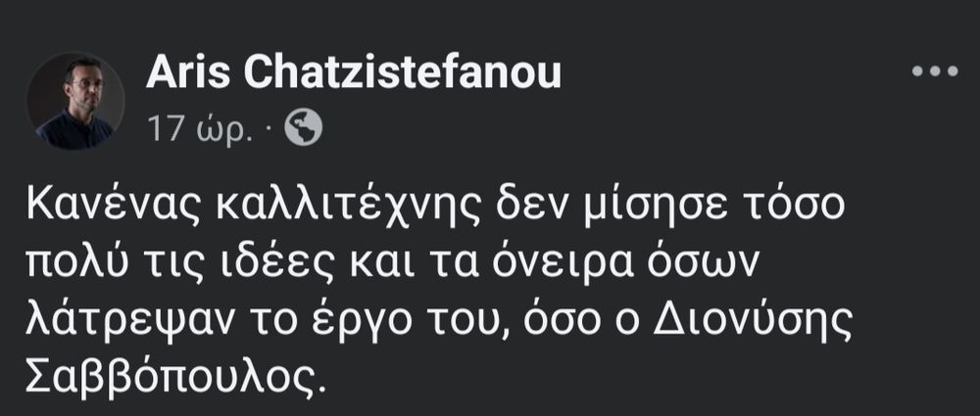This screenshot has width=980, height=416.
Task: Click the globe public audience icon
Action: coord(303,127)
